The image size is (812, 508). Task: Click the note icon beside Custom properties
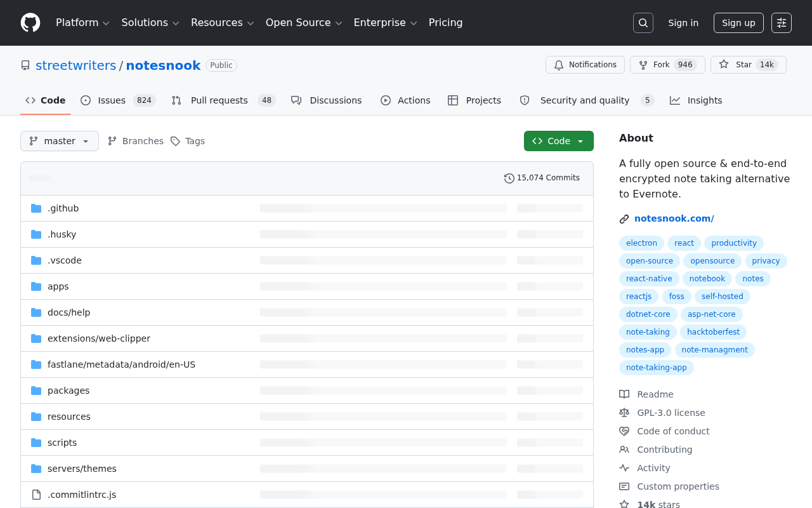pos(624,486)
